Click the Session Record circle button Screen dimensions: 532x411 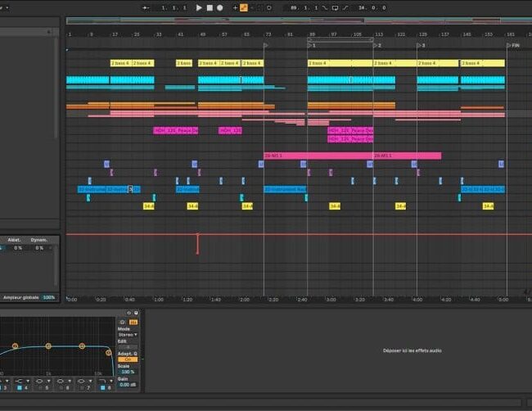269,7
